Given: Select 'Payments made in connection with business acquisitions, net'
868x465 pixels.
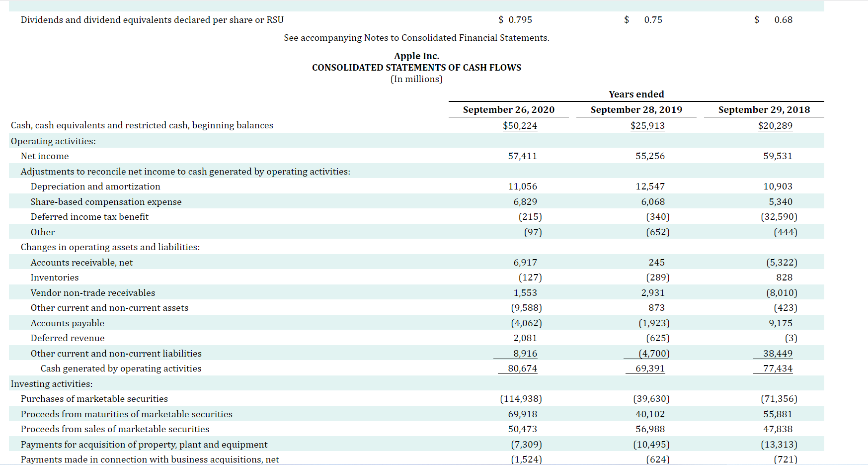Looking at the screenshot, I should click(150, 460).
